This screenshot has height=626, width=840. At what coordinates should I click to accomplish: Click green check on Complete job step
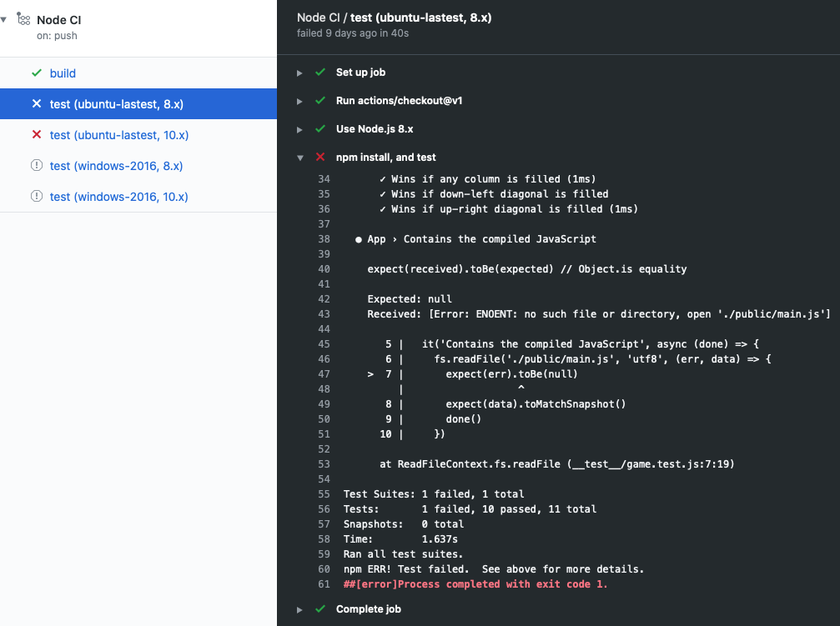pyautogui.click(x=319, y=609)
